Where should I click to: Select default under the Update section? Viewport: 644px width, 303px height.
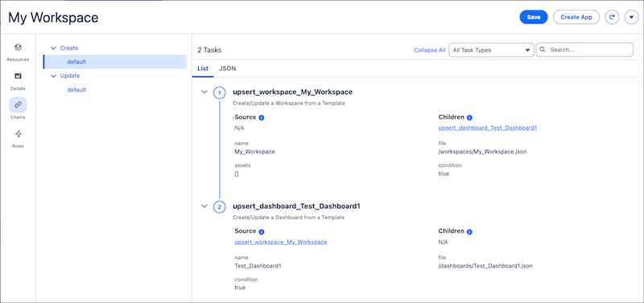76,89
